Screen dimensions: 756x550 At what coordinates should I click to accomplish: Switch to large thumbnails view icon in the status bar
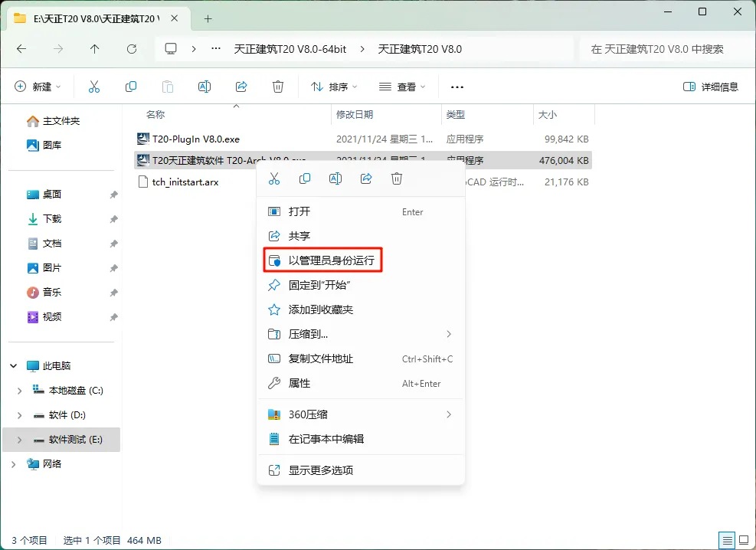[744, 540]
